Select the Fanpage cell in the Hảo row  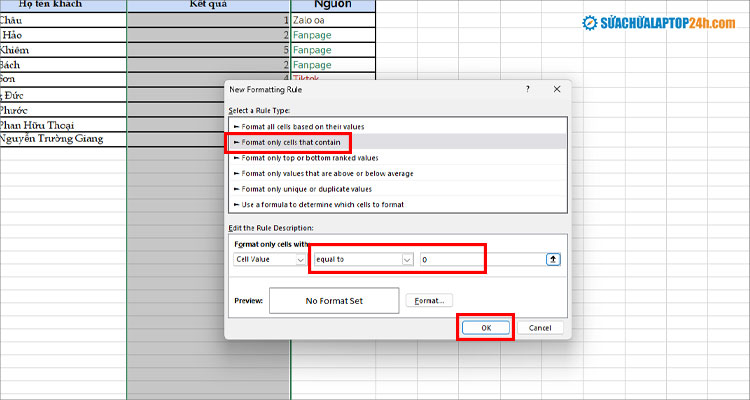click(x=333, y=35)
